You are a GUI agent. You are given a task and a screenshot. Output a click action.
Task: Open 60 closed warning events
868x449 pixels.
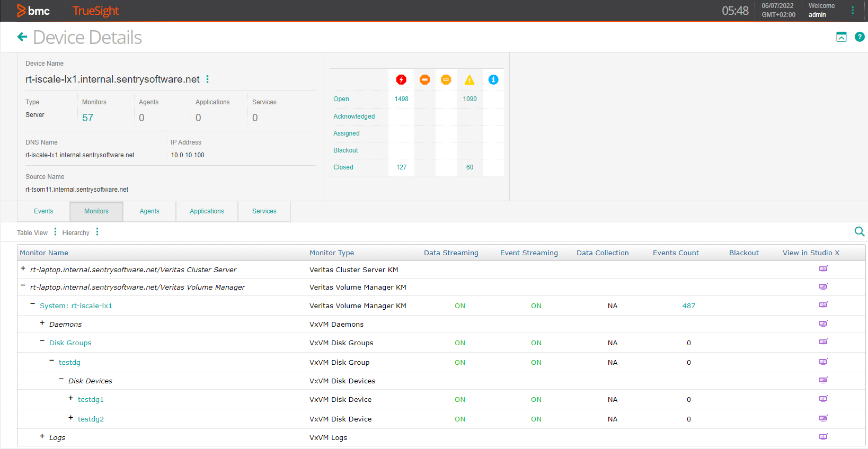470,167
